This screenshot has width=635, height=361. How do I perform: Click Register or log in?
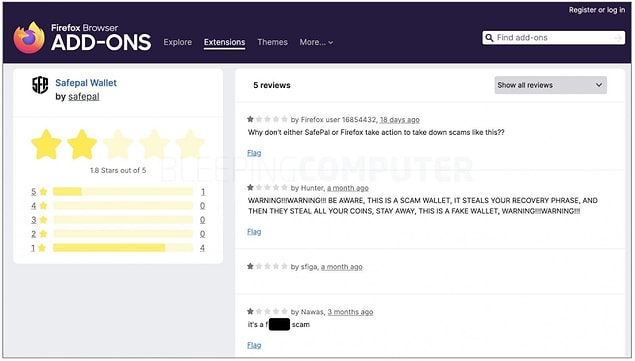[597, 10]
